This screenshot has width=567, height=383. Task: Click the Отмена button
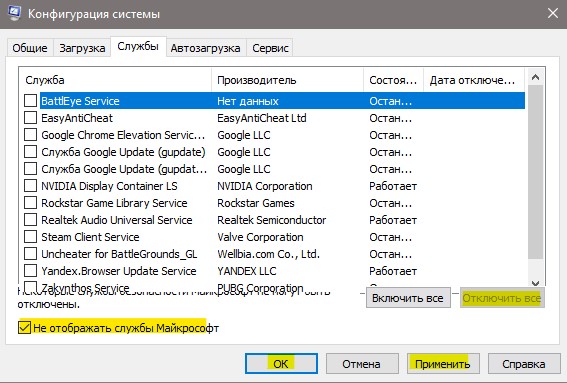coord(362,363)
